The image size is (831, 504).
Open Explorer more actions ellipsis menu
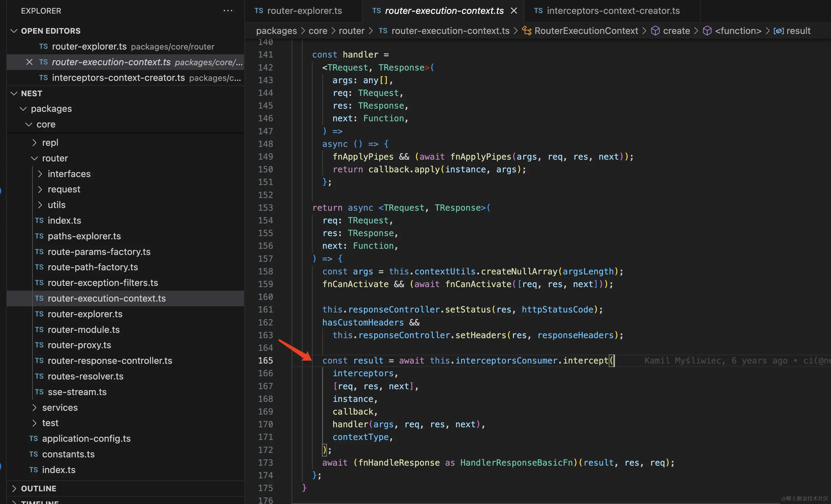click(228, 11)
